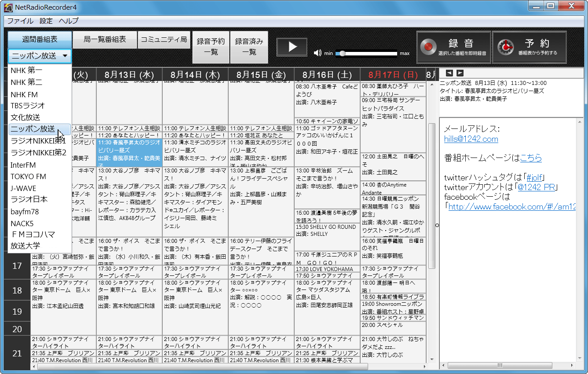Switch to 週間番組表 tab
Screen dimensions: 588x374
[x=40, y=40]
